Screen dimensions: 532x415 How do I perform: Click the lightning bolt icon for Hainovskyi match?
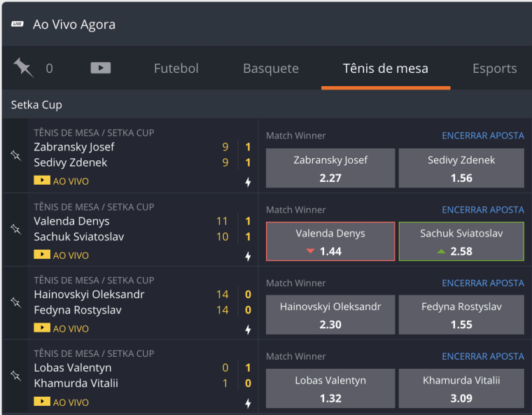pos(248,330)
